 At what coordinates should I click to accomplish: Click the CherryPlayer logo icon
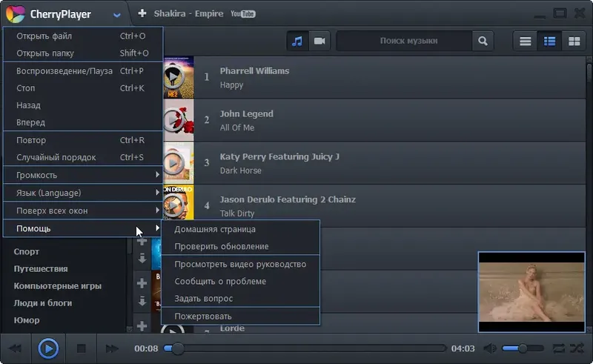(x=15, y=14)
